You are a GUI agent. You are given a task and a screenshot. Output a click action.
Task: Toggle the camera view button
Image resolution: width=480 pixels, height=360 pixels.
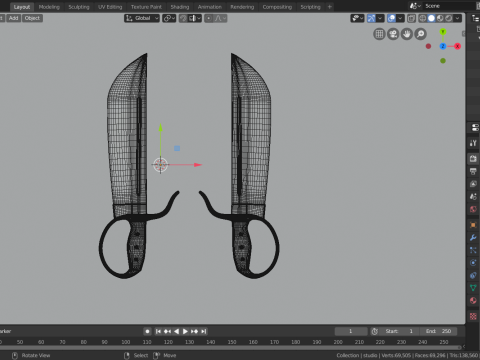coord(393,34)
